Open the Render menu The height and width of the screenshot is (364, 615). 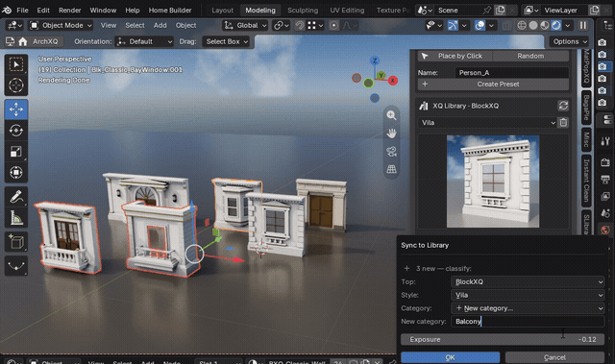point(70,11)
